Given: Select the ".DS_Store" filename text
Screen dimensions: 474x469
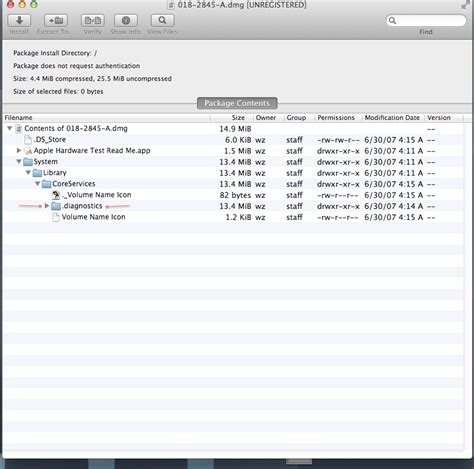Looking at the screenshot, I should (x=50, y=139).
